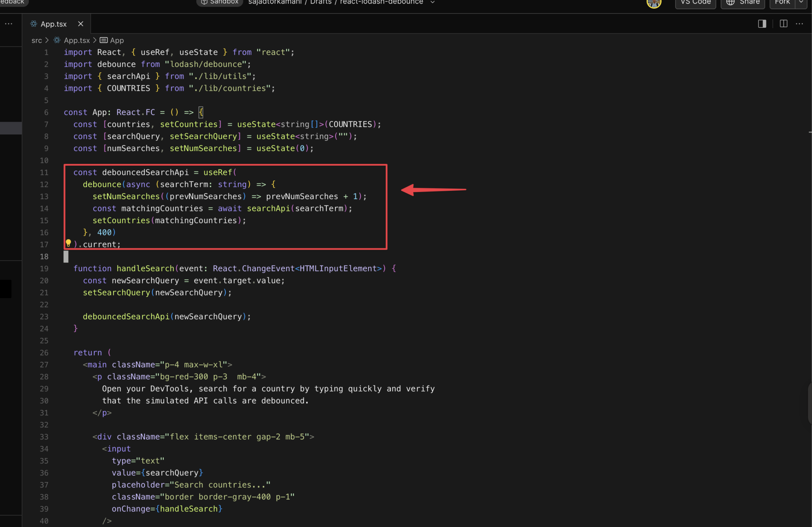Viewport: 812px width, 527px height.
Task: Toggle the sidebar panel visibility
Action: (x=761, y=24)
